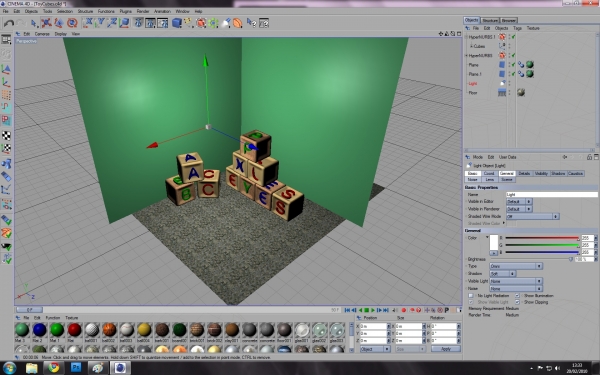Adjust the Brightness slider
Screen dimensions: 600x375
point(531,259)
